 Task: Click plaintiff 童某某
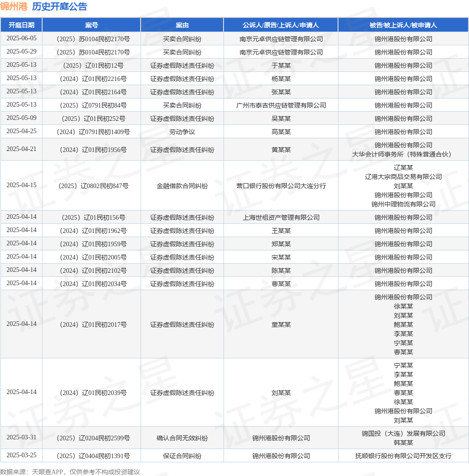click(281, 325)
